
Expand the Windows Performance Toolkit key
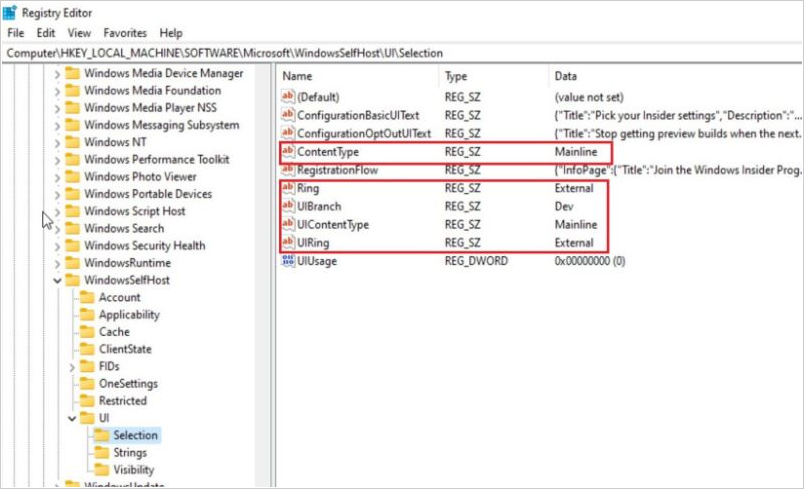click(x=57, y=160)
